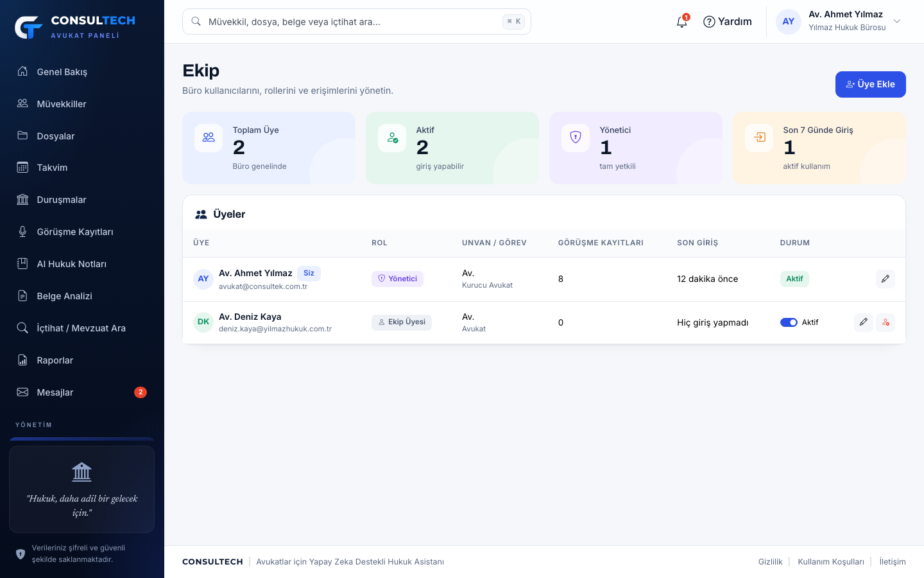Click the Yönetici role badge

397,279
